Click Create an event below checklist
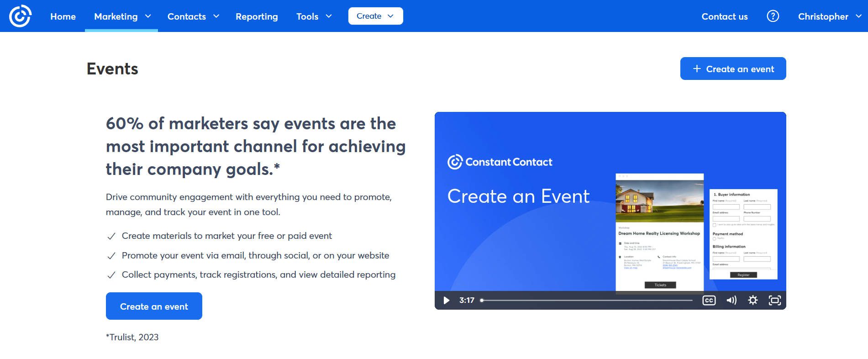The width and height of the screenshot is (868, 359). [154, 306]
